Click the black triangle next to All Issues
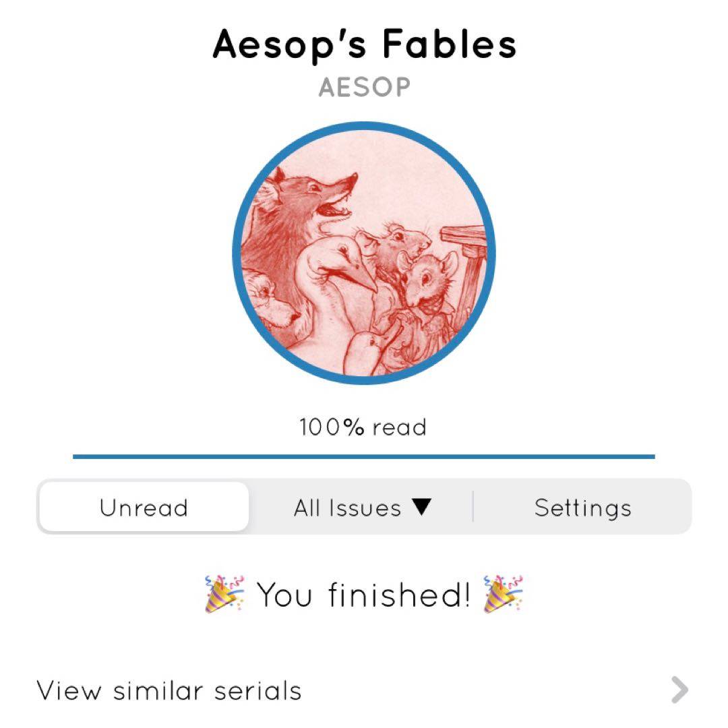This screenshot has width=728, height=728. tap(421, 508)
